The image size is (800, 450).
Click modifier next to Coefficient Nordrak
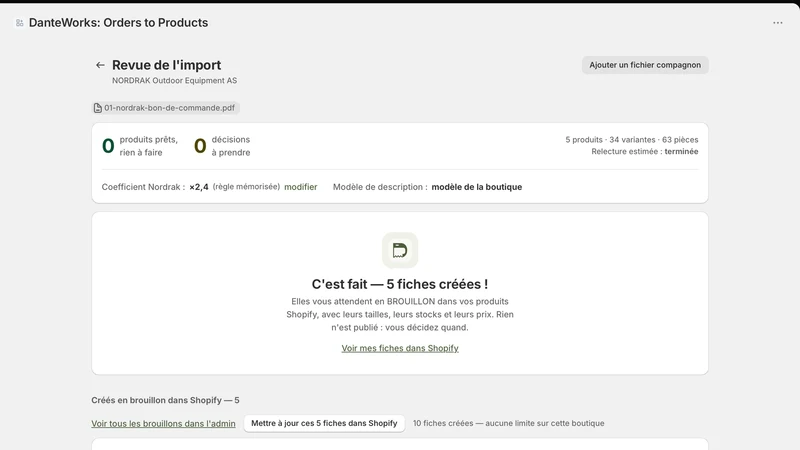tap(301, 187)
